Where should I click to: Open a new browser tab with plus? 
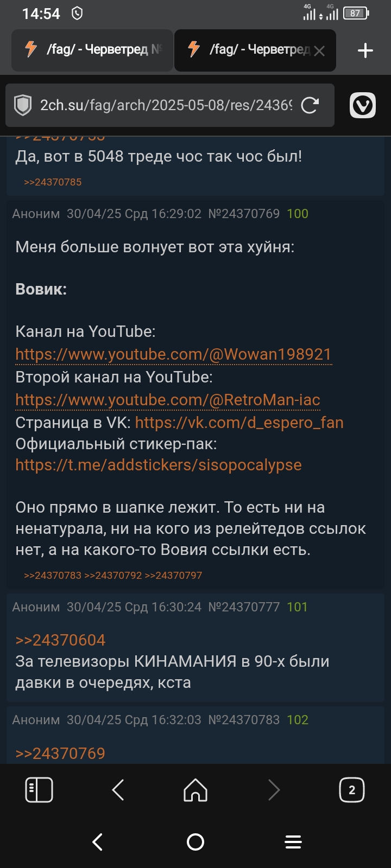(365, 50)
